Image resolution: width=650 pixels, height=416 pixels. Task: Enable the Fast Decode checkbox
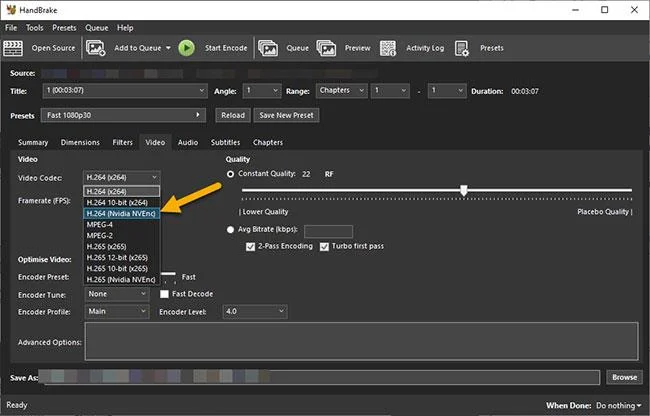(165, 294)
